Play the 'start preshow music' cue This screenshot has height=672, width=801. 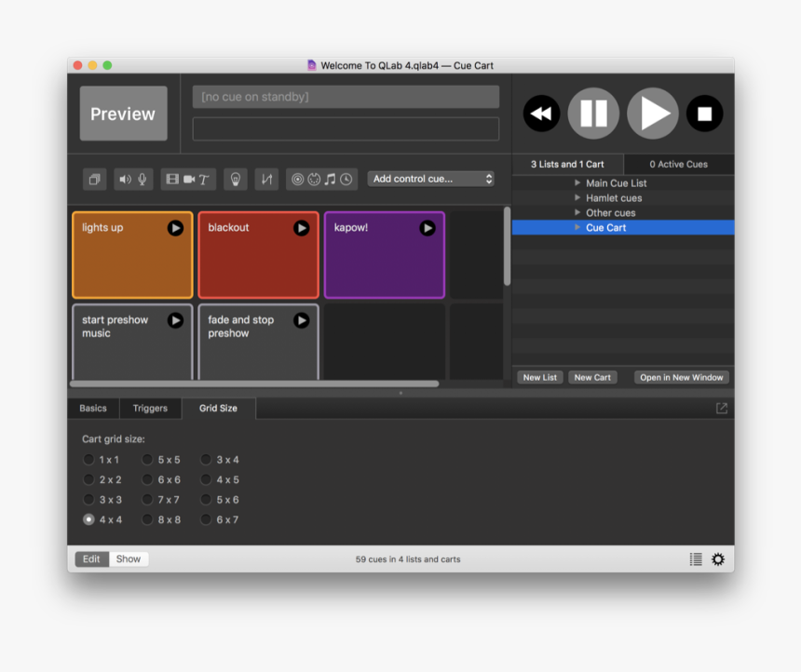pyautogui.click(x=175, y=320)
